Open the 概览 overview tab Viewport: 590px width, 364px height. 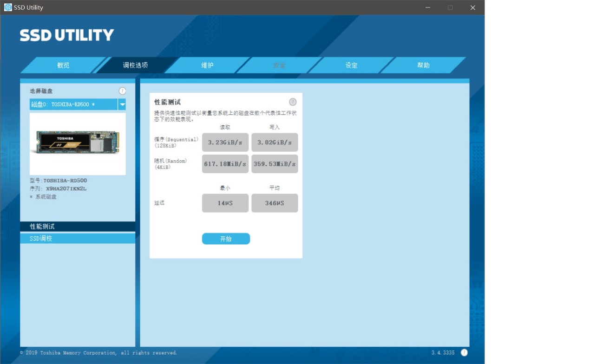point(63,65)
